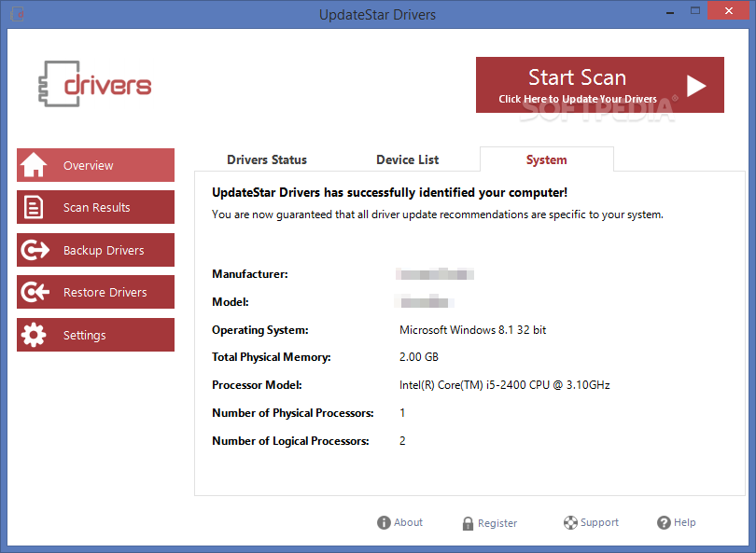Click the drivers logo
The width and height of the screenshot is (756, 553).
click(x=95, y=84)
